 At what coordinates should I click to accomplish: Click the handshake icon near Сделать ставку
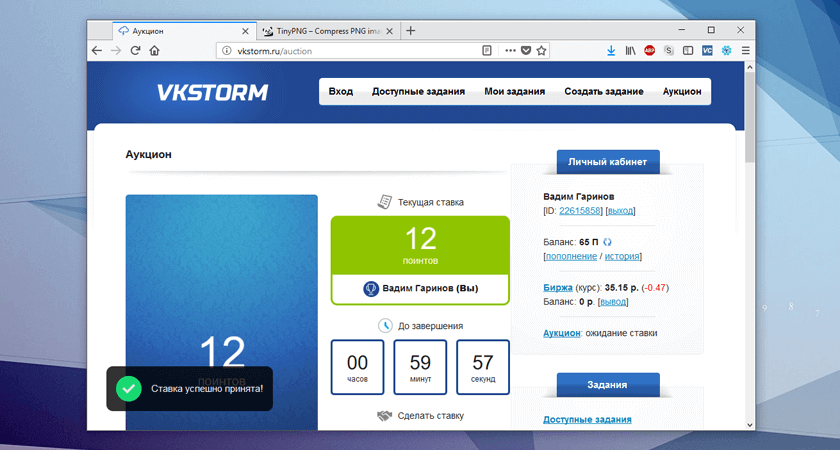(385, 416)
